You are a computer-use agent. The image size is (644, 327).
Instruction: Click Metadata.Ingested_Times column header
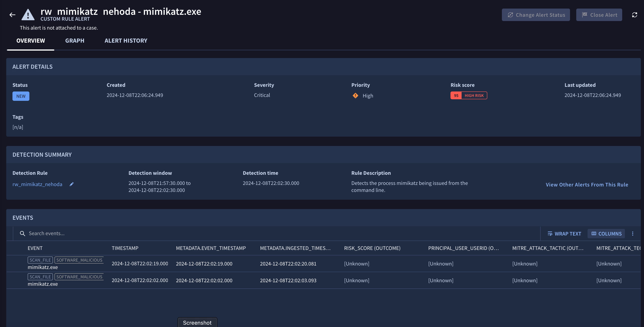pyautogui.click(x=295, y=248)
